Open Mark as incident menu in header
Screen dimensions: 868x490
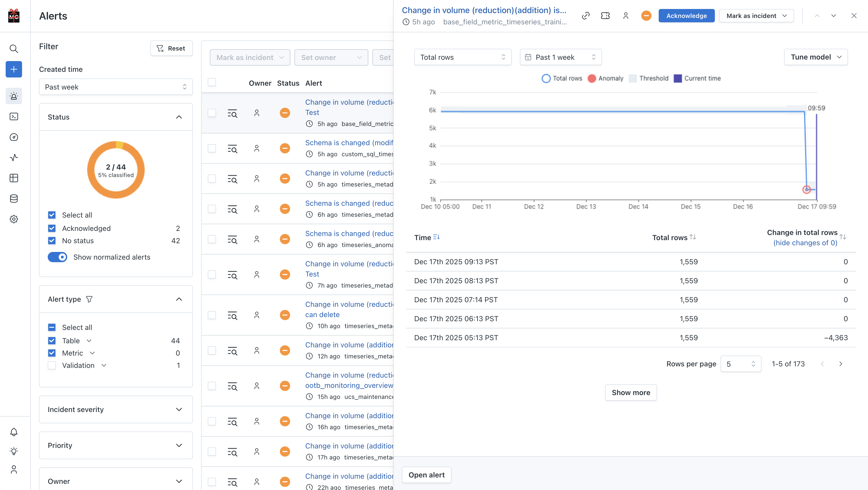coord(756,16)
